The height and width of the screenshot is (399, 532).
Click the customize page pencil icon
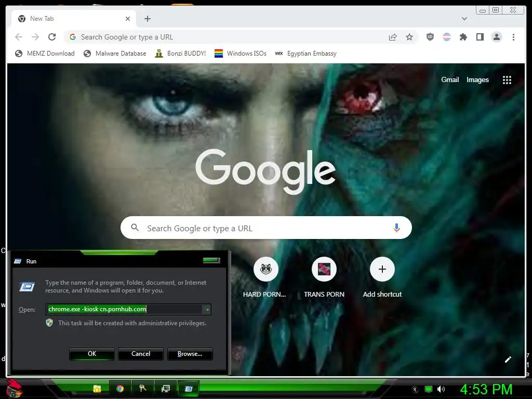point(508,360)
